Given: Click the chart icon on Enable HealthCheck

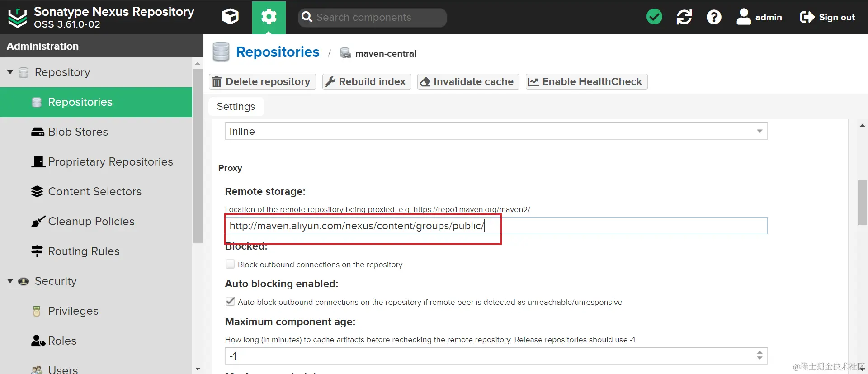Looking at the screenshot, I should pos(533,82).
